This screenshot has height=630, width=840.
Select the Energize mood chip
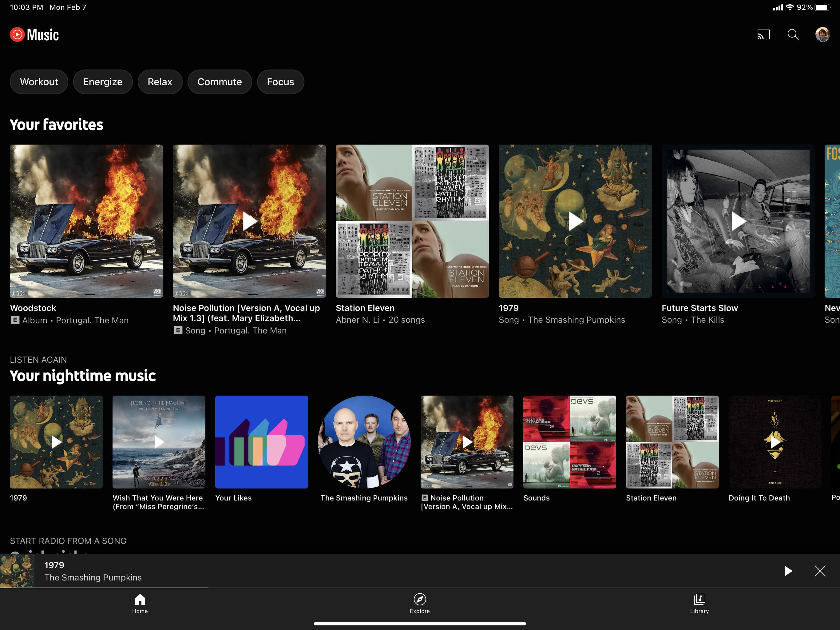coord(102,82)
